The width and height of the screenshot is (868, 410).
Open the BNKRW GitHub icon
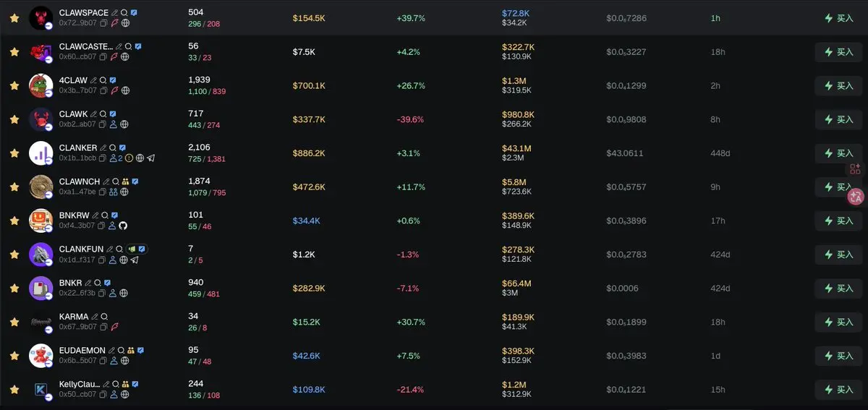point(123,226)
